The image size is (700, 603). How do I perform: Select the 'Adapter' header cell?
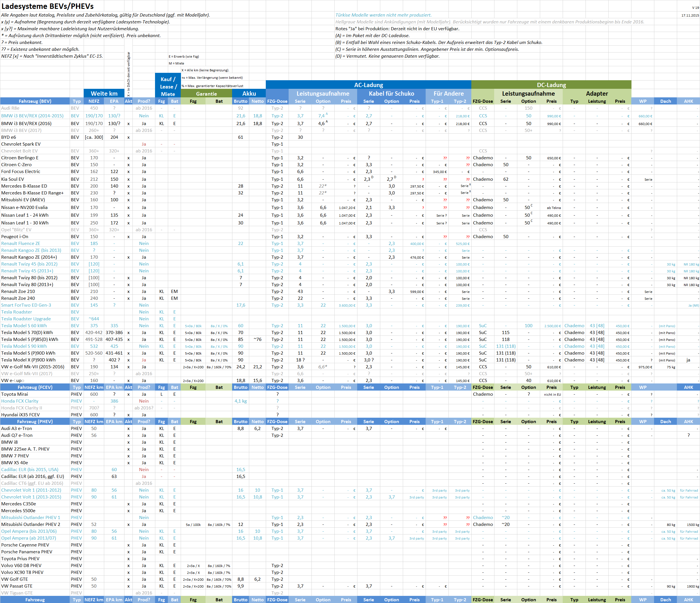(x=597, y=94)
